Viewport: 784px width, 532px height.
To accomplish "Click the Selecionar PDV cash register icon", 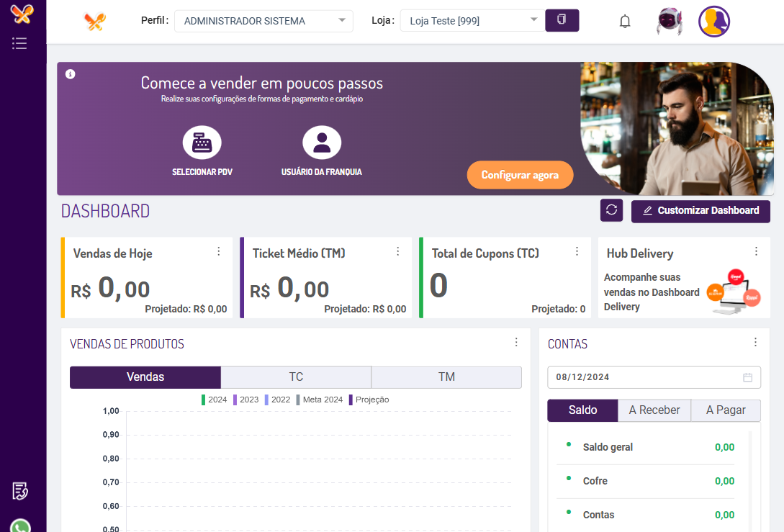I will point(202,143).
